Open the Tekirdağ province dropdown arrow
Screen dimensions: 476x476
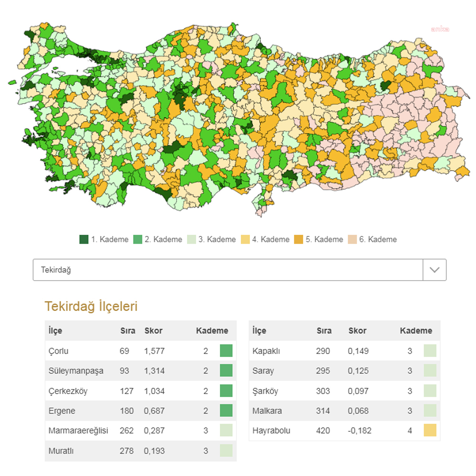coord(435,270)
